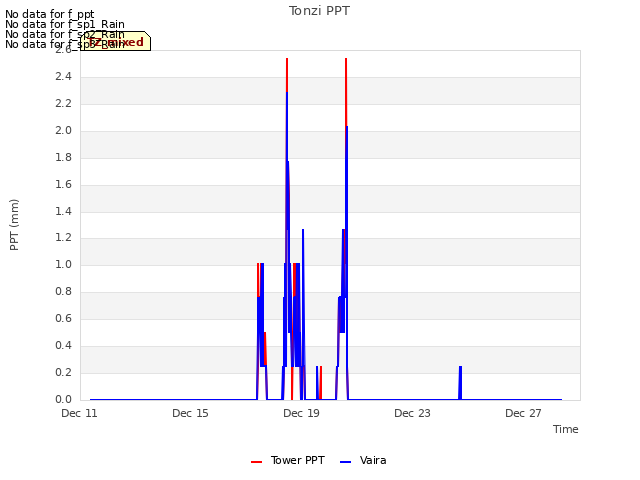Viewport: 640px width, 480px height.
Task: Click the small red Tower PPT spike after Dec 19
Action: [x=321, y=383]
